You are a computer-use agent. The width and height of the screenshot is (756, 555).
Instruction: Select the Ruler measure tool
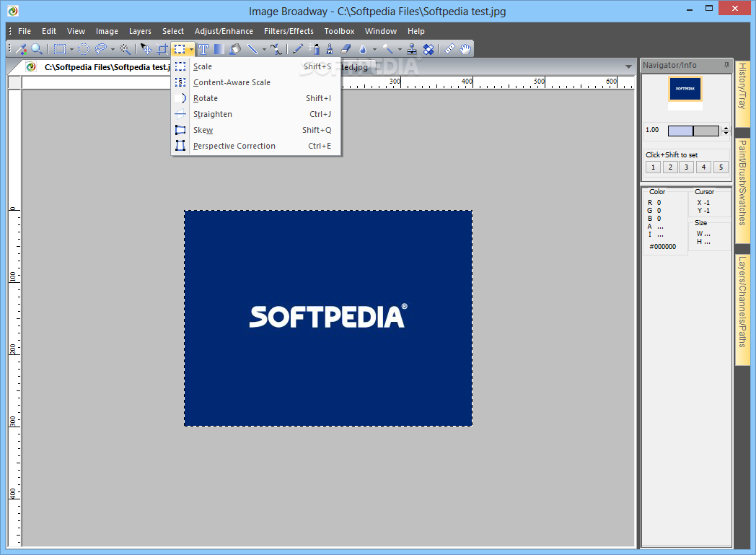pos(449,48)
